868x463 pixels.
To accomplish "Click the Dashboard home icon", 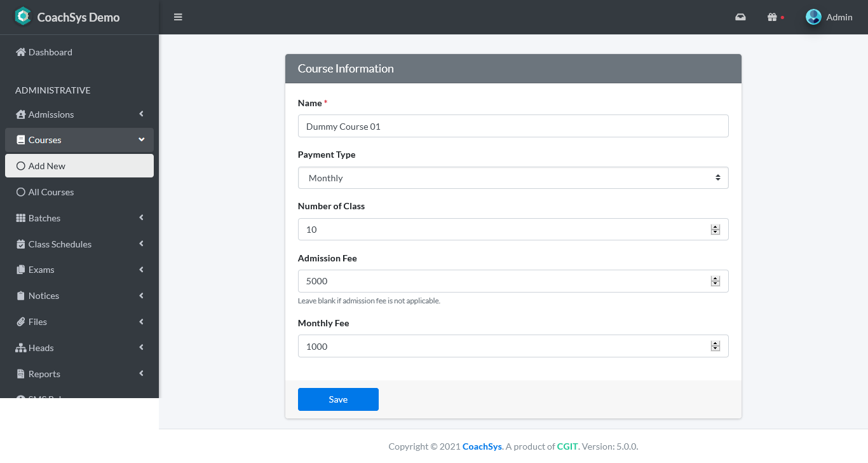I will (x=20, y=52).
